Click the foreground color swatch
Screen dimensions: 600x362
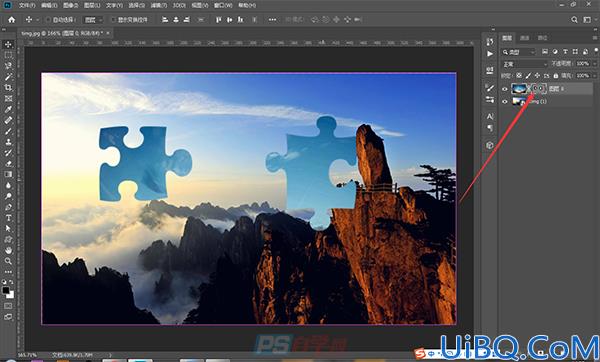pyautogui.click(x=6, y=290)
